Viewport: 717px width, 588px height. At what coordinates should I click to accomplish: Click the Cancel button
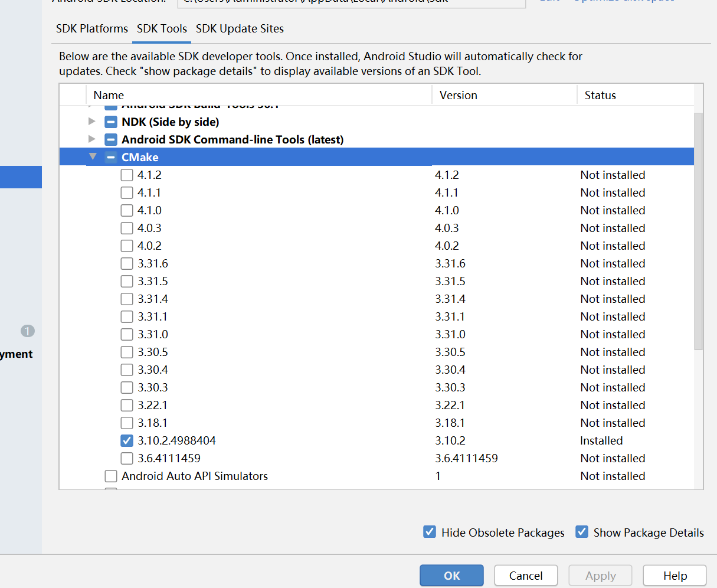point(526,576)
